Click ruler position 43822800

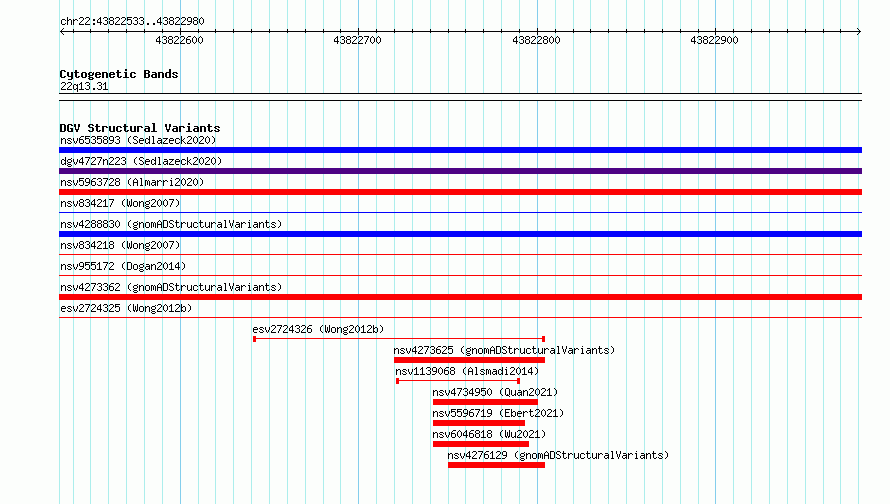[536, 40]
